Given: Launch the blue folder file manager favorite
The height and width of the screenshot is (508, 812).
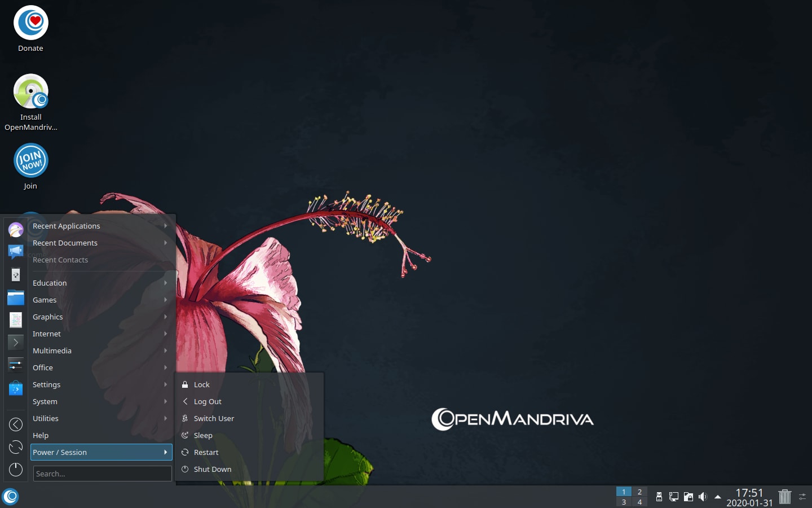Looking at the screenshot, I should point(16,297).
